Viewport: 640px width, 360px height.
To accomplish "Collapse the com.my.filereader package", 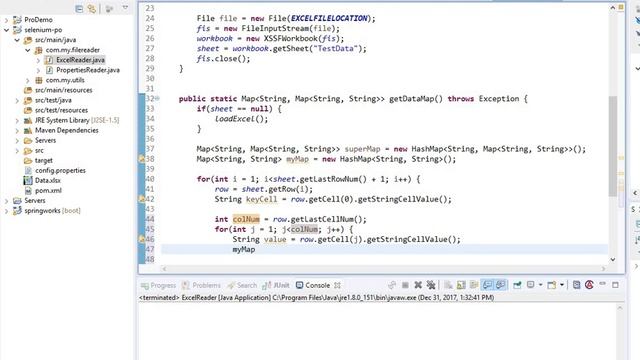I will click(28, 50).
